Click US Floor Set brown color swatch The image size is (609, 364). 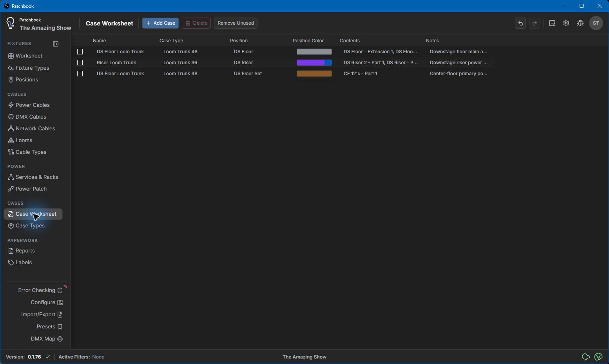click(314, 74)
